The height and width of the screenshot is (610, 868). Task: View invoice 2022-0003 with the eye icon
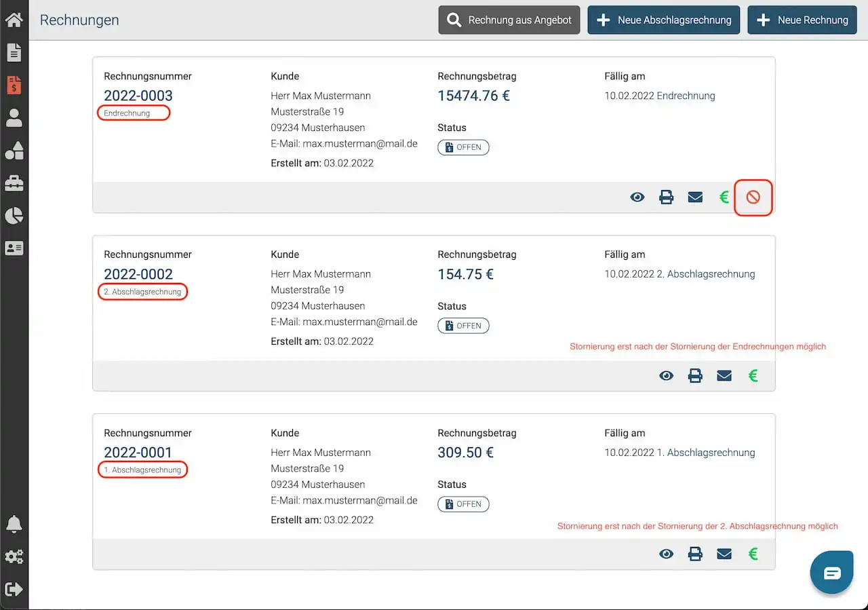tap(637, 197)
